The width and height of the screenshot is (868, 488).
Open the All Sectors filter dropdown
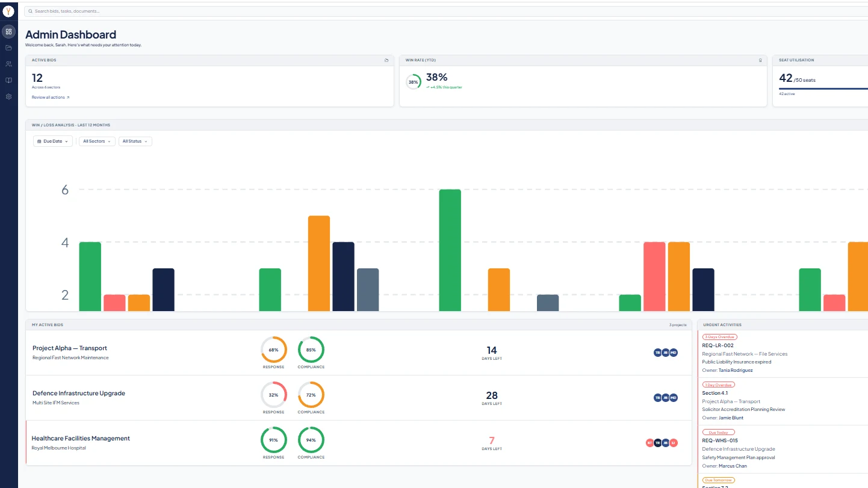point(97,141)
